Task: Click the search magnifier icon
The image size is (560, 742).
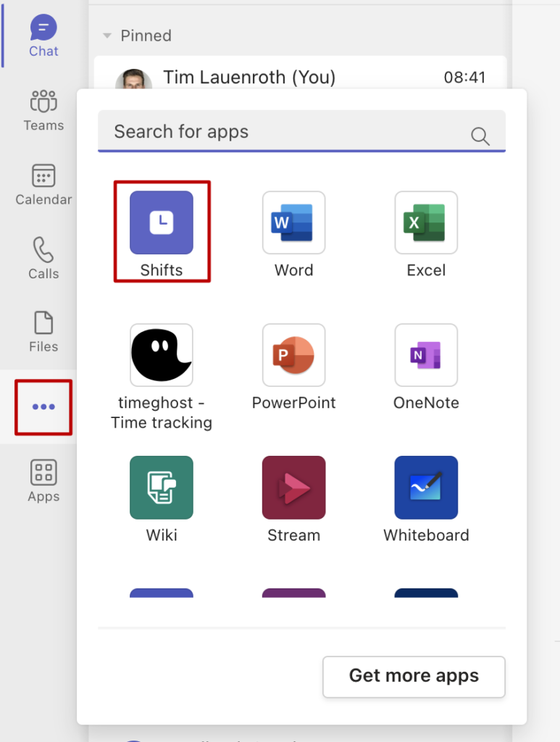Action: (480, 136)
